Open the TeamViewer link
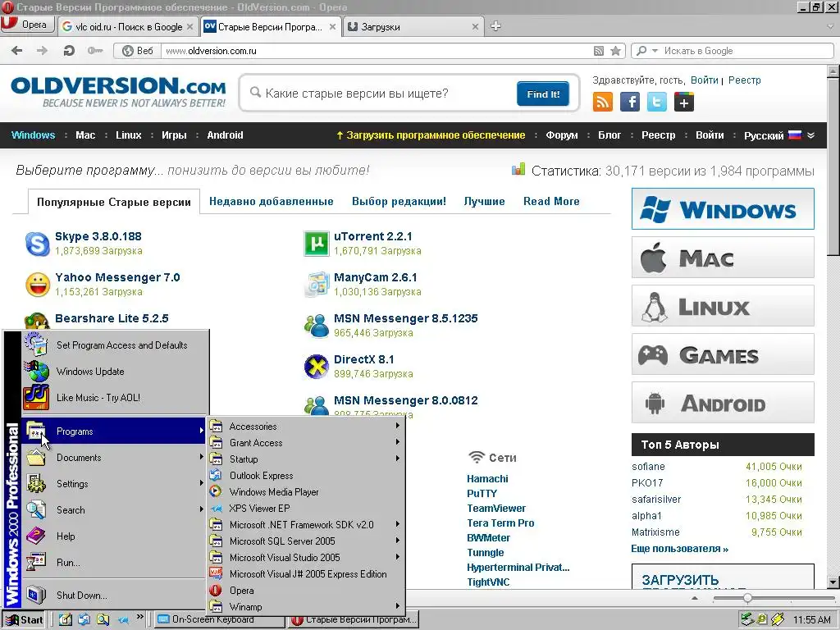Image resolution: width=840 pixels, height=630 pixels. pyautogui.click(x=496, y=509)
